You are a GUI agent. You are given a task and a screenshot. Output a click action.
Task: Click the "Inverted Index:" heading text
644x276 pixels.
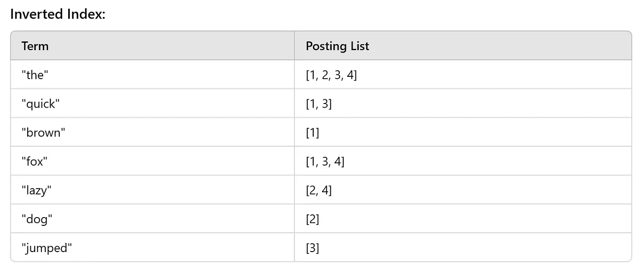click(x=58, y=14)
